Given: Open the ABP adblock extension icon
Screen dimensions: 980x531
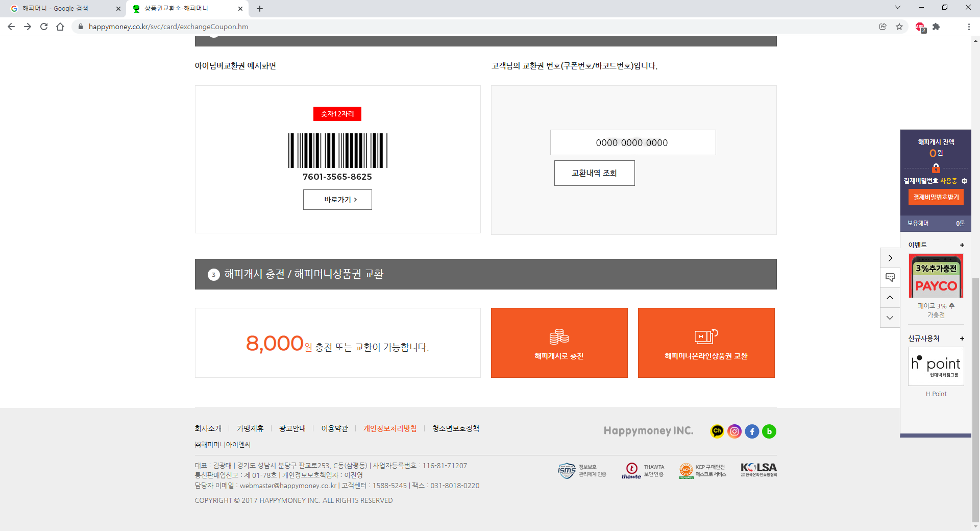Looking at the screenshot, I should (920, 27).
